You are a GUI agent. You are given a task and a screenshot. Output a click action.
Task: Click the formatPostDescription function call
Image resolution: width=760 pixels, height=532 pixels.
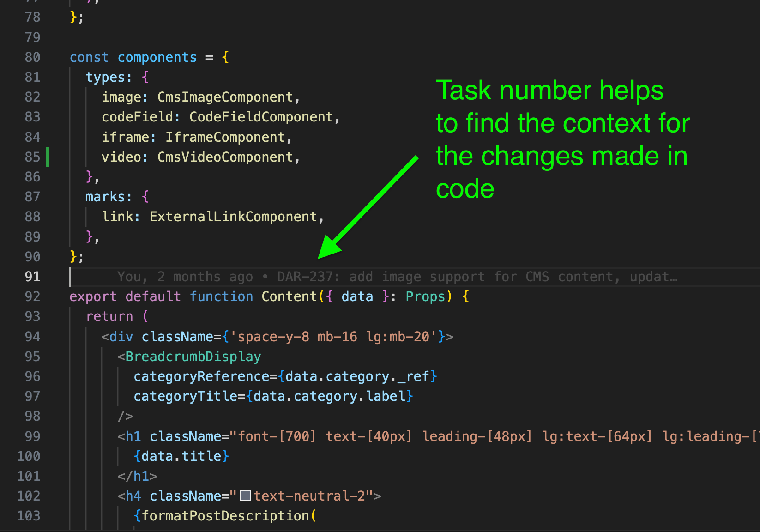pos(225,516)
